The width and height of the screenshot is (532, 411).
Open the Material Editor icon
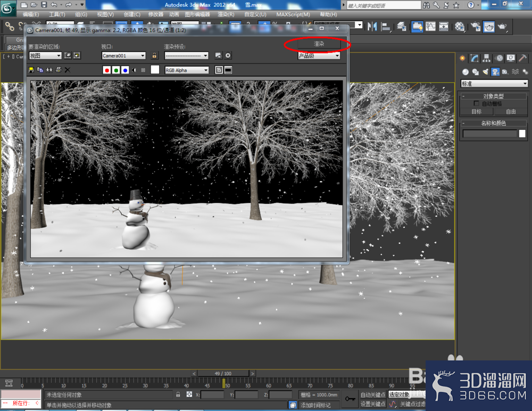(460, 27)
